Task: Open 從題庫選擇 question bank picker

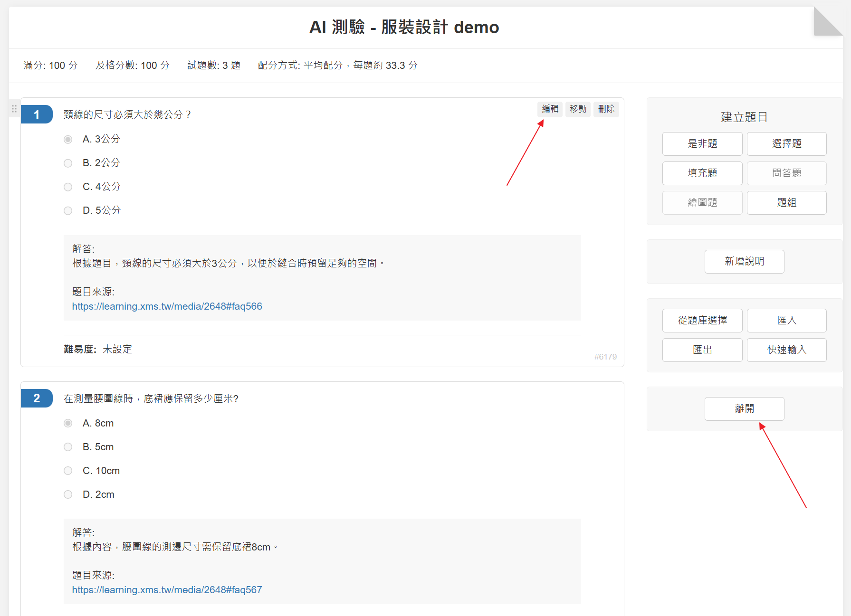Action: coord(702,321)
